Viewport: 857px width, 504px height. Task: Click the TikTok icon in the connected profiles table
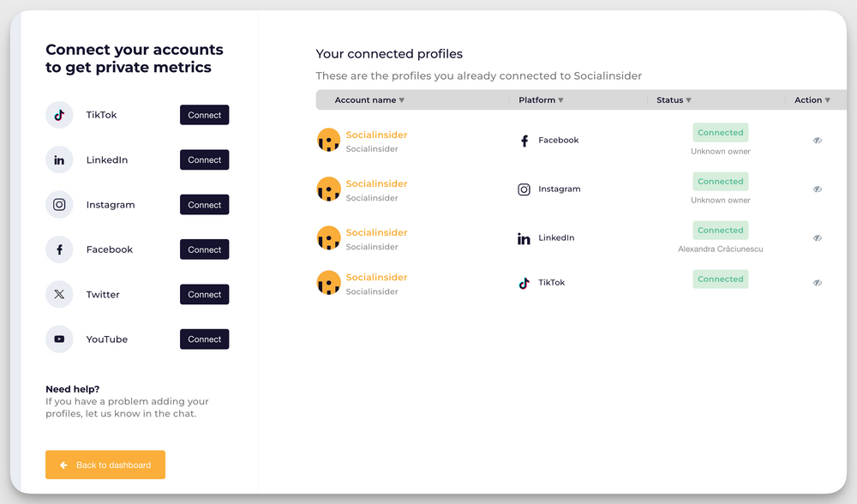coord(524,282)
